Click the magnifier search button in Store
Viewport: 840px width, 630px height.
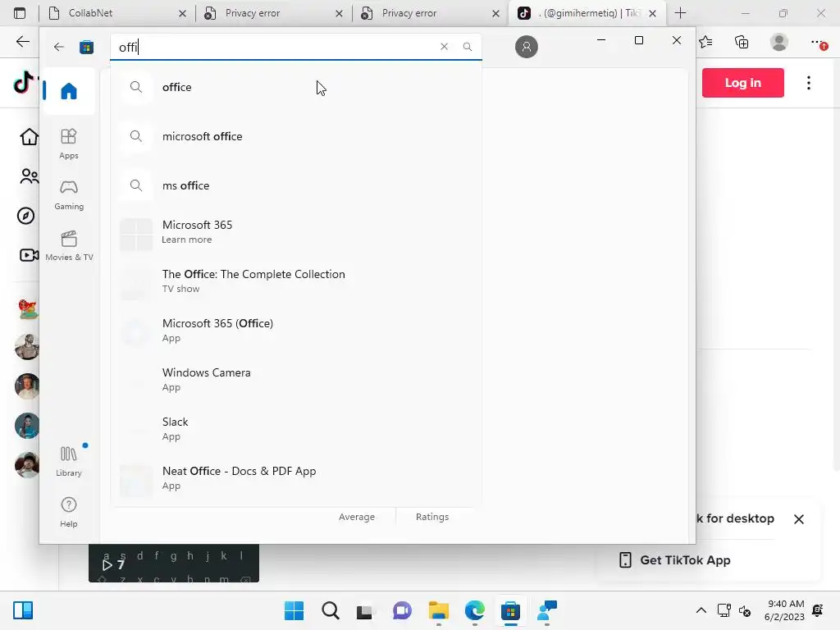467,47
